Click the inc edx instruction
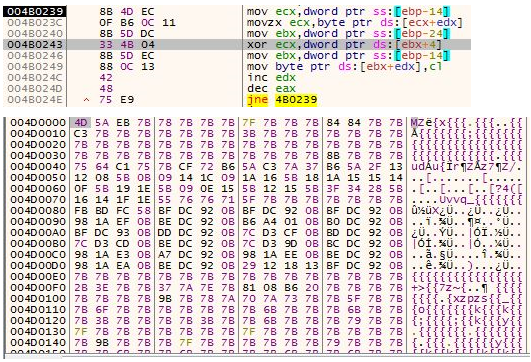This screenshot has height=362, width=531. (271, 78)
